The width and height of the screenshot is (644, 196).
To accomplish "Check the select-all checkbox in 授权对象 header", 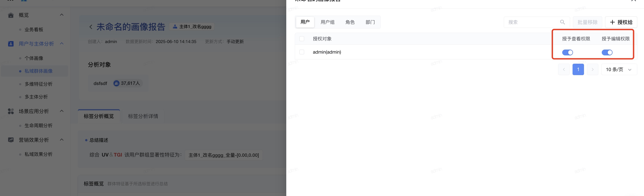I will 302,39.
